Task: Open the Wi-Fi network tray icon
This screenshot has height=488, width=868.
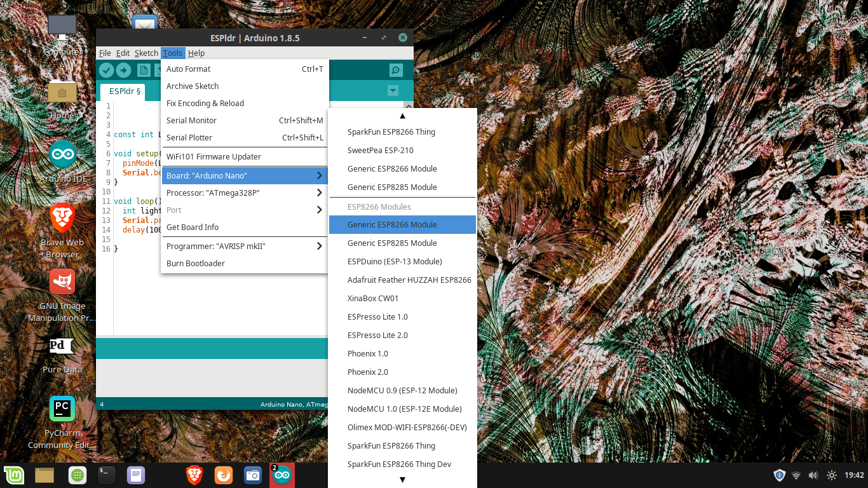Action: coord(796,475)
